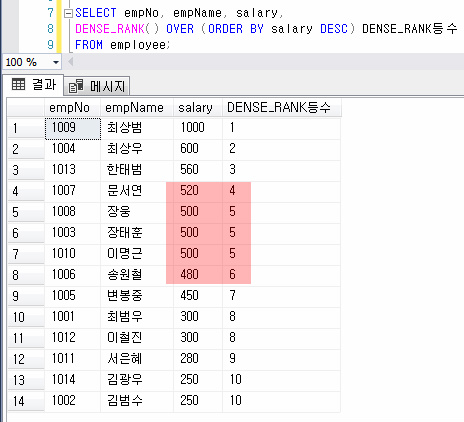Click the name cell 장태훈
This screenshot has height=422, width=464.
(137, 233)
